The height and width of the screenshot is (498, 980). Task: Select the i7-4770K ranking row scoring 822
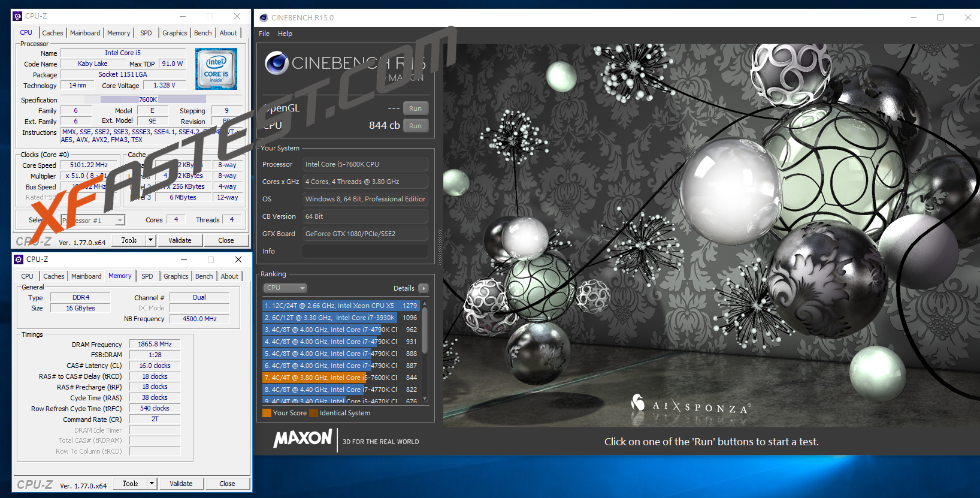point(340,390)
